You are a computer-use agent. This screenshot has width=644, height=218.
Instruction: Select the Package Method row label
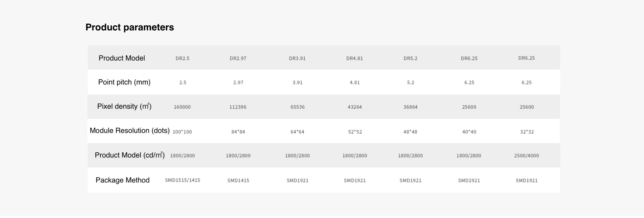123,180
